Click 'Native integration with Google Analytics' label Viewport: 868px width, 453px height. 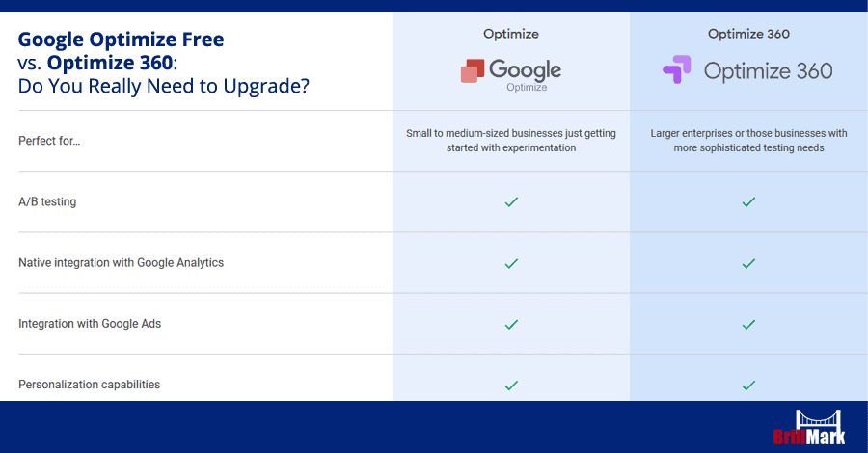pos(122,263)
